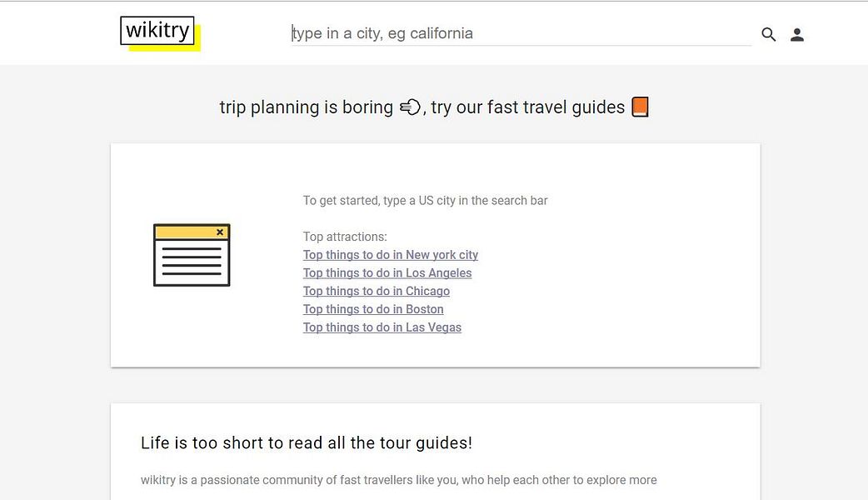Screen dimensions: 868x500
Task: Open Top things to do in Boston
Action: (373, 309)
